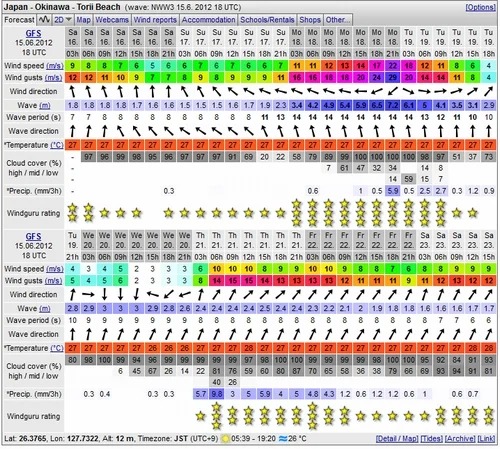Click star rating under Tu 19. 15h
Screen dimensions: 500x449
coord(472,213)
